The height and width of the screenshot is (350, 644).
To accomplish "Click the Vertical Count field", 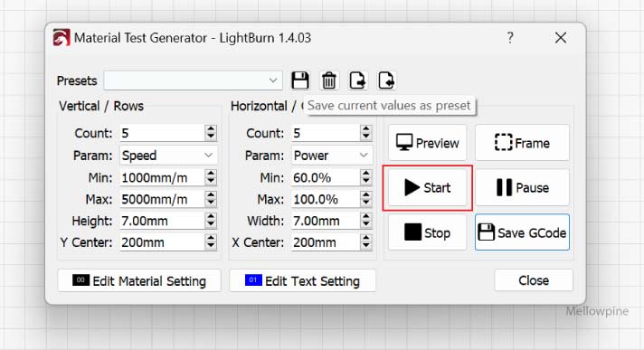I will point(162,133).
